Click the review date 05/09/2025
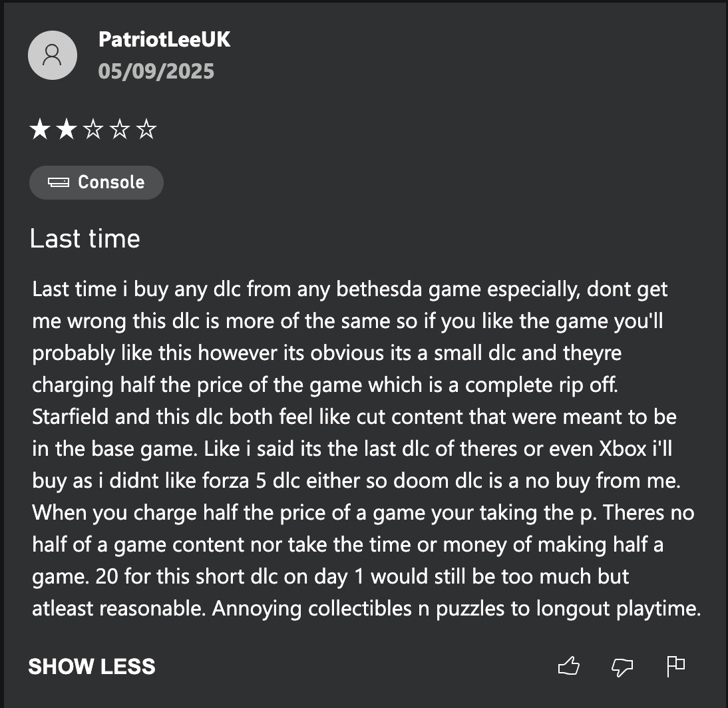The image size is (728, 708). pos(156,71)
